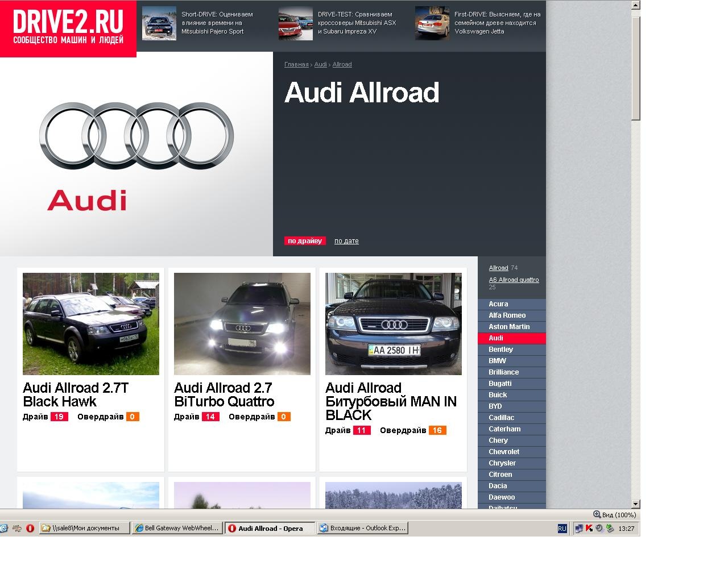Viewport: 728px width, 582px height.
Task: Click the scrollbar down arrow
Action: pos(636,504)
